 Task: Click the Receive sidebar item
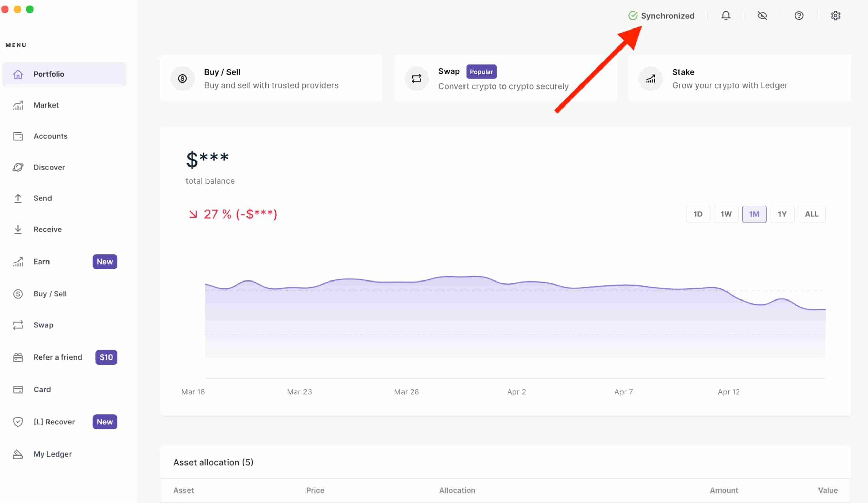[x=47, y=229]
